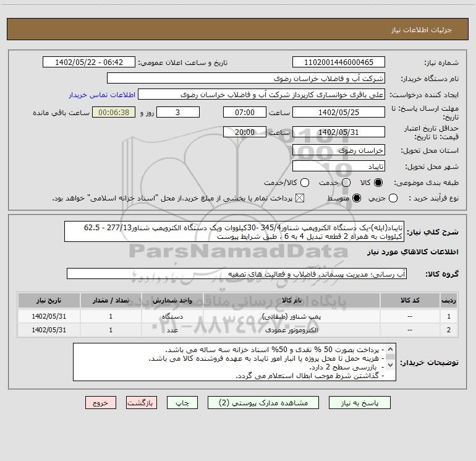Click the ردیف column header

click(449, 300)
